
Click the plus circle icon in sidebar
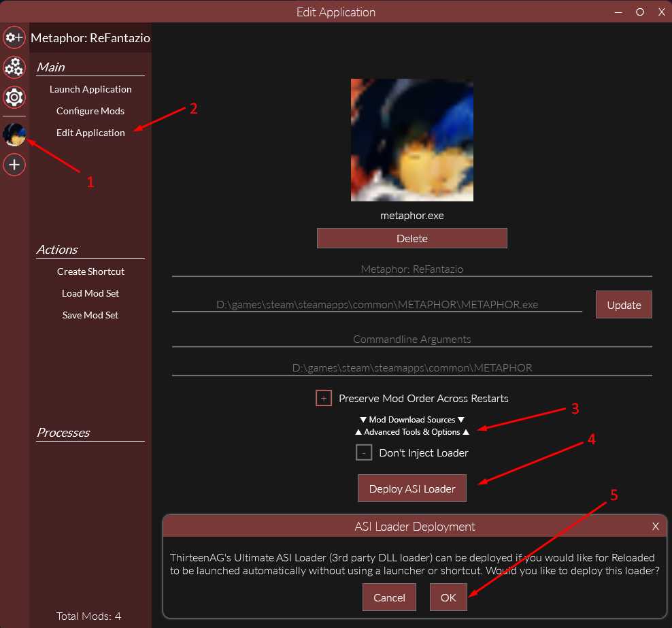14,165
